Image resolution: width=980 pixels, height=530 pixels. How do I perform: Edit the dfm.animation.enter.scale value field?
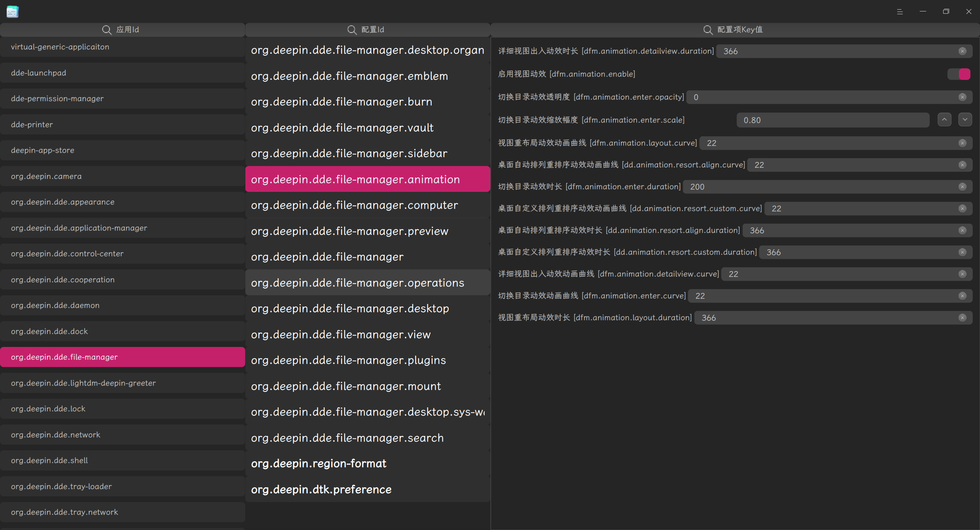coord(833,120)
